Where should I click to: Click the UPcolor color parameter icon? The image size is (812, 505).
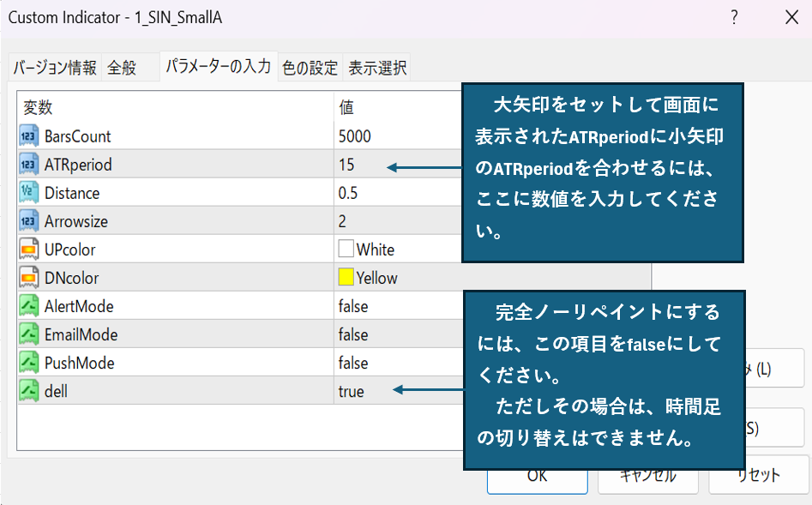(29, 249)
